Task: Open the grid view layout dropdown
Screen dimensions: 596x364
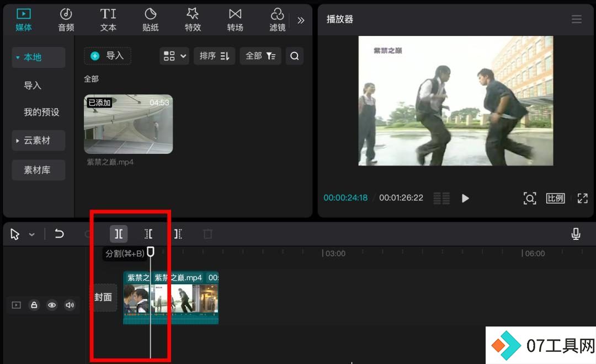Action: pyautogui.click(x=174, y=56)
